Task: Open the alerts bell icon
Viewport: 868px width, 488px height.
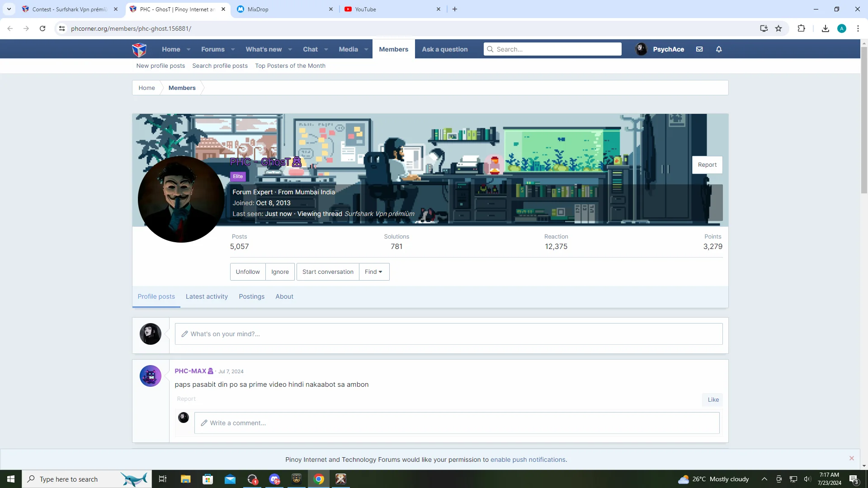Action: click(x=719, y=49)
